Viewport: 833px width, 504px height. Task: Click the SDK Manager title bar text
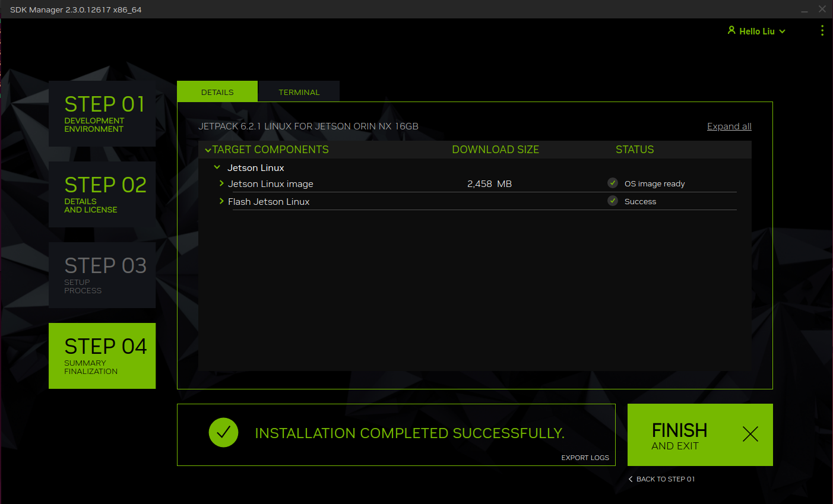coord(75,9)
